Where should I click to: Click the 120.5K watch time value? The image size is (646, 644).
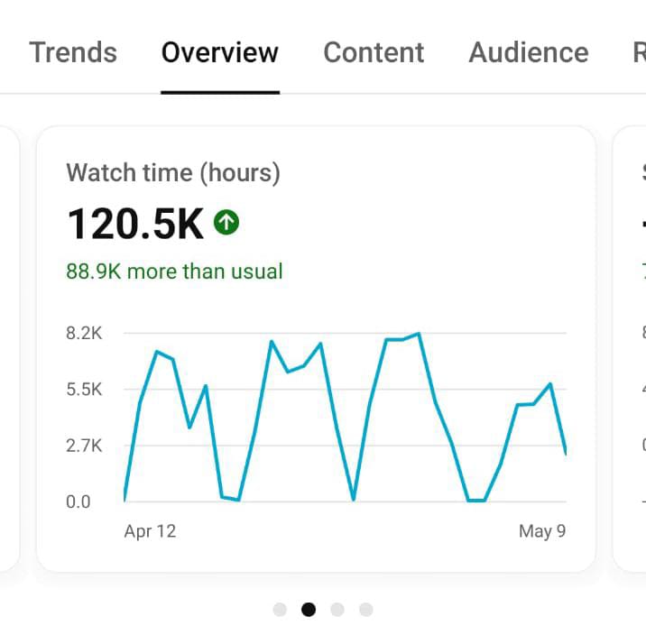pyautogui.click(x=135, y=224)
